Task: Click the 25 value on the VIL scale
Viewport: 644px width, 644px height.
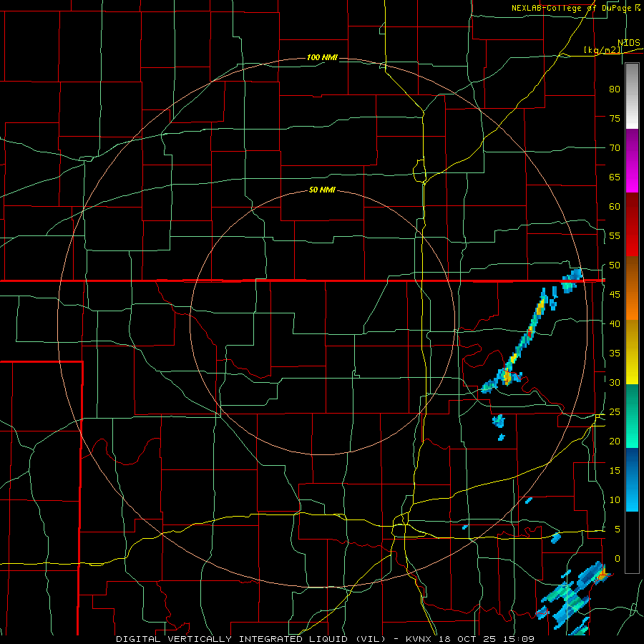Action: tap(615, 411)
